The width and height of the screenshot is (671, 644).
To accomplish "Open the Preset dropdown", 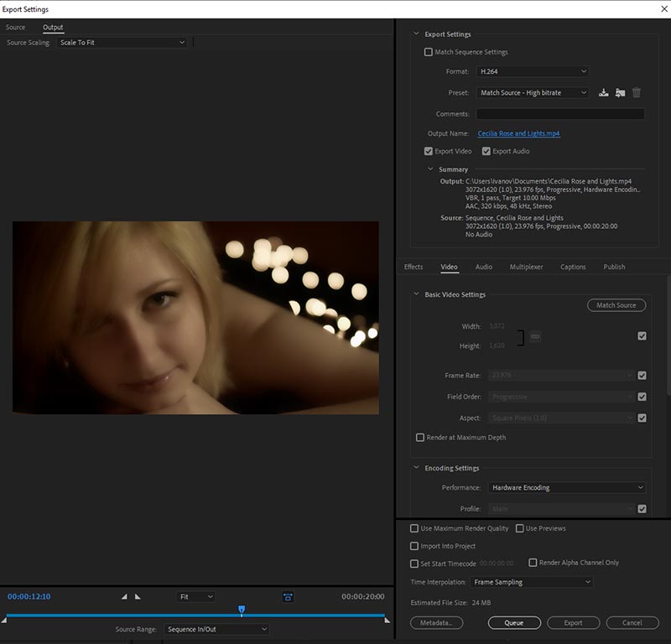I will coord(533,93).
